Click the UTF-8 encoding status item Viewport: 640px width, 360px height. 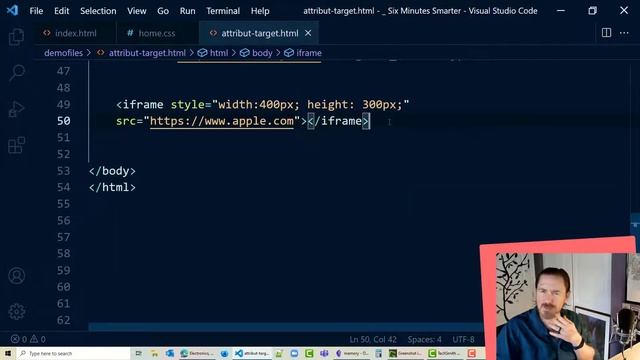[463, 340]
